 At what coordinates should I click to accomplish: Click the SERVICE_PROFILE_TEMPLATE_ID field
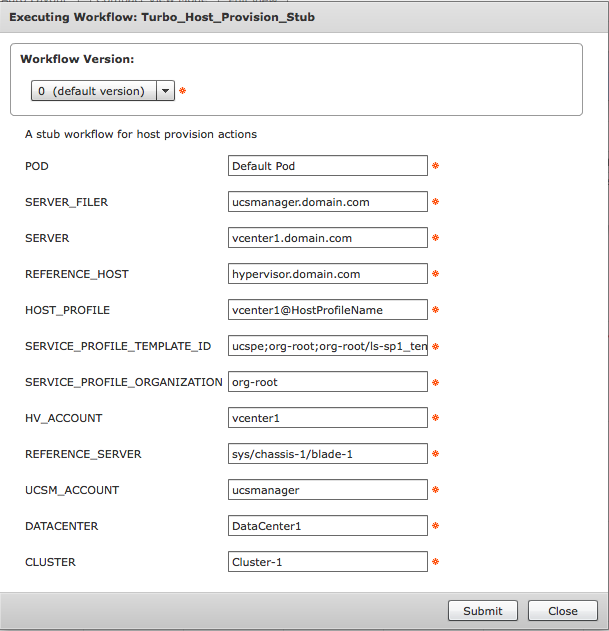pos(328,346)
